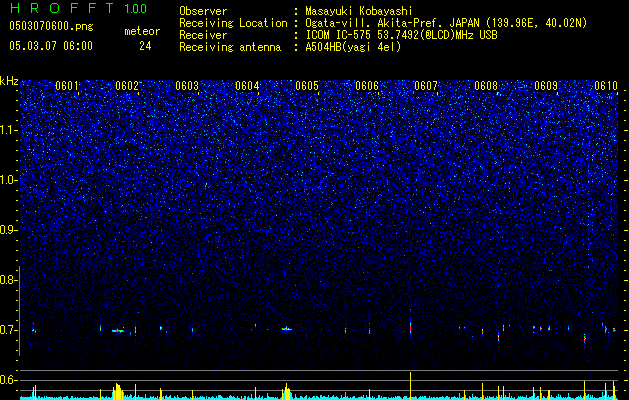Click the 0.6 kHz frequency label
This screenshot has height=400, width=629.
coord(8,380)
